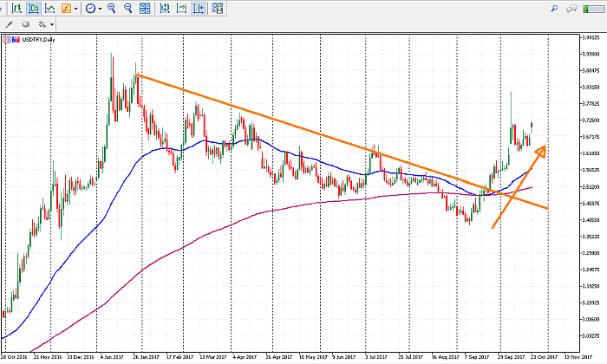Tile chart windows with grid icon
This screenshot has height=364, width=607.
(x=147, y=9)
